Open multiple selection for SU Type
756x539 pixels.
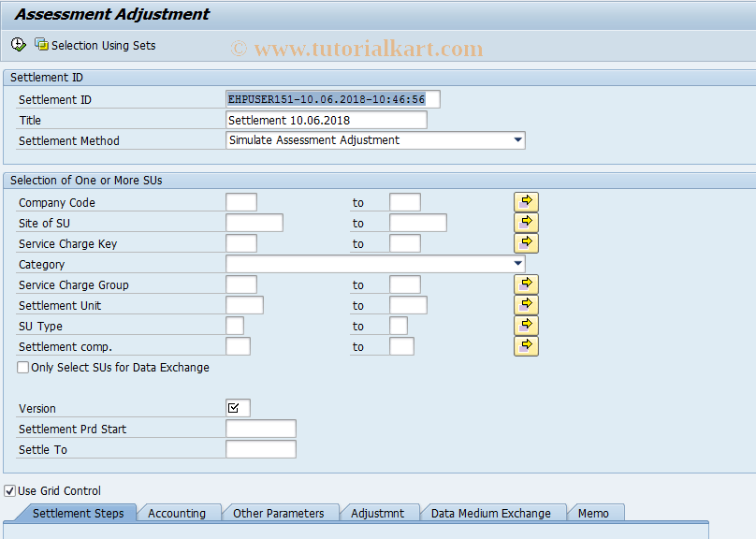click(x=526, y=325)
